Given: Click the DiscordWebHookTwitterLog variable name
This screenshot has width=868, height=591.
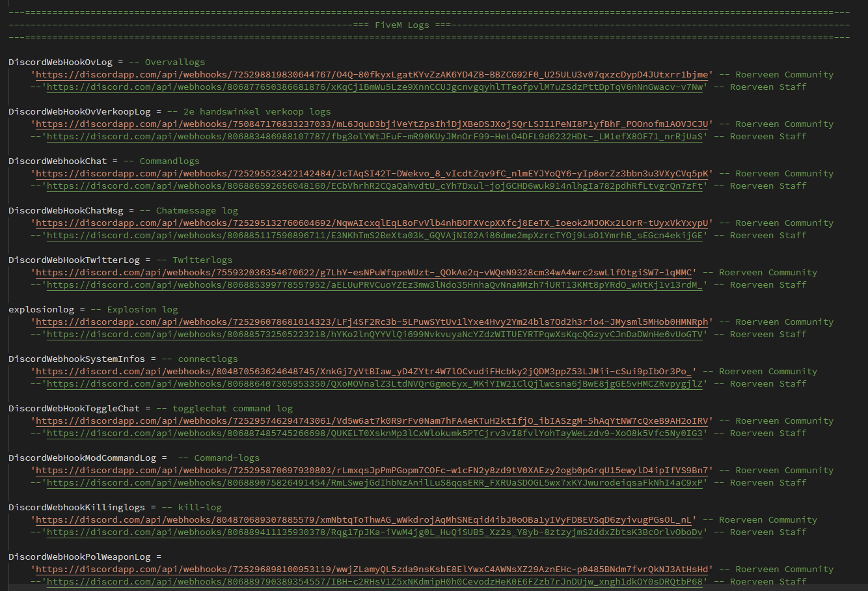Looking at the screenshot, I should (x=74, y=260).
